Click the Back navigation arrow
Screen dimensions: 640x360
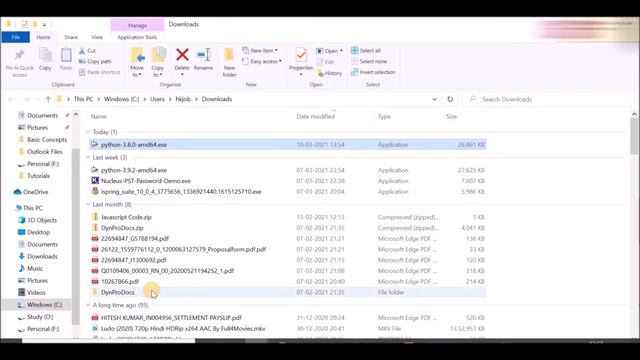pos(11,99)
